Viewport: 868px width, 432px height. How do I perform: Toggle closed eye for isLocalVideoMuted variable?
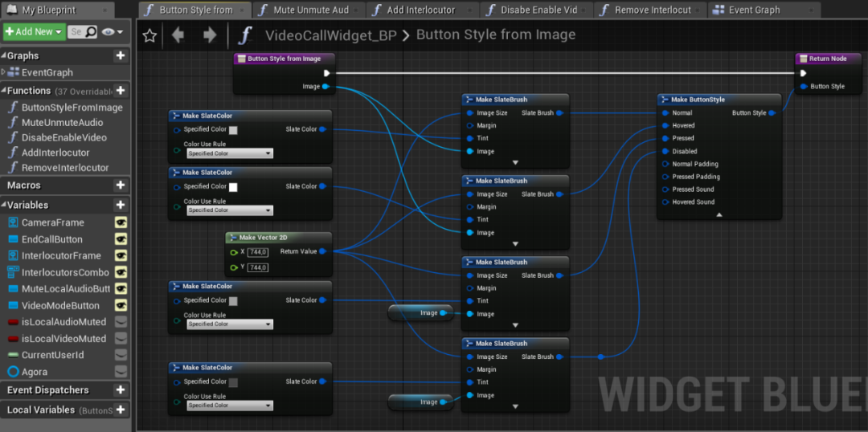pos(121,339)
